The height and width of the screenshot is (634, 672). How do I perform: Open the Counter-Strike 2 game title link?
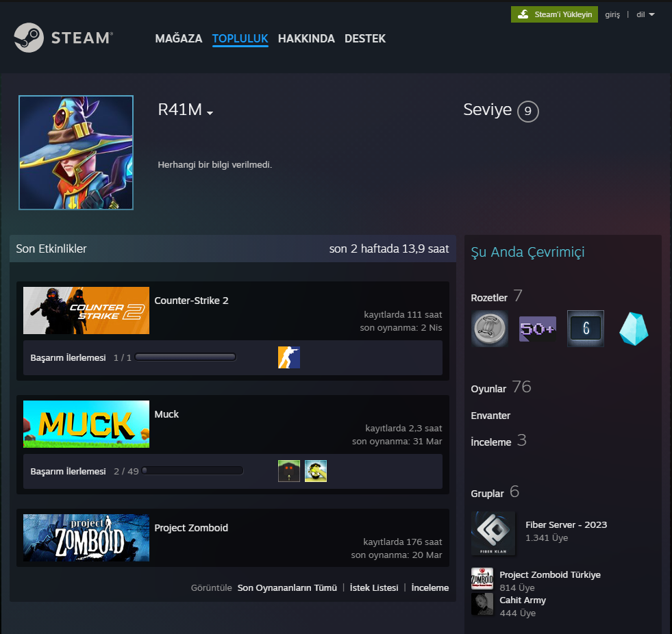pyautogui.click(x=191, y=301)
